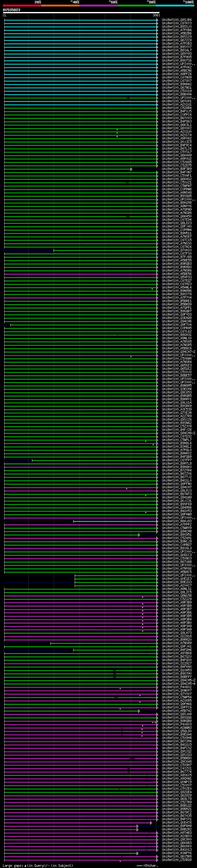Click the UniRef100_Q5QLD0 label
Image resolution: width=197 pixels, height=868 pixels.
point(176,731)
